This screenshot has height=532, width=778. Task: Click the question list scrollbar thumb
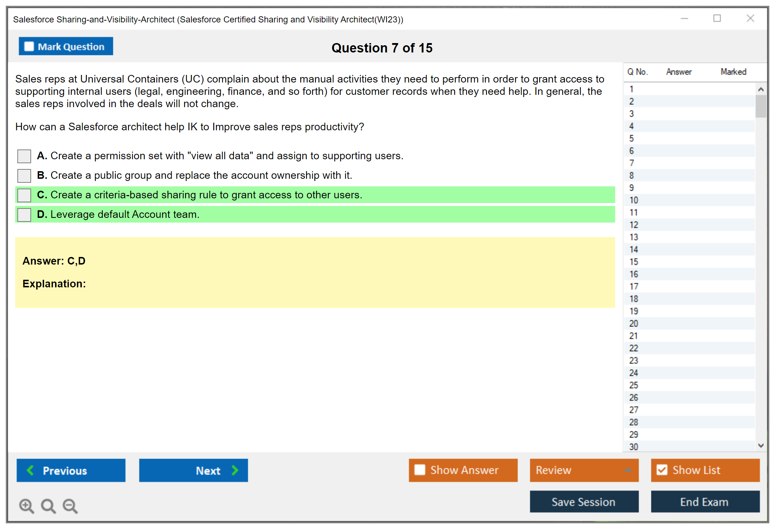pos(761,106)
